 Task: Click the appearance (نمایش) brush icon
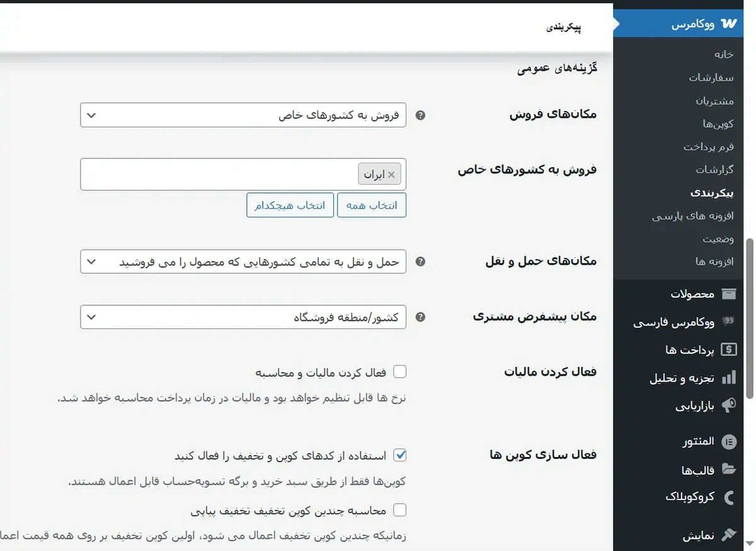(x=729, y=535)
